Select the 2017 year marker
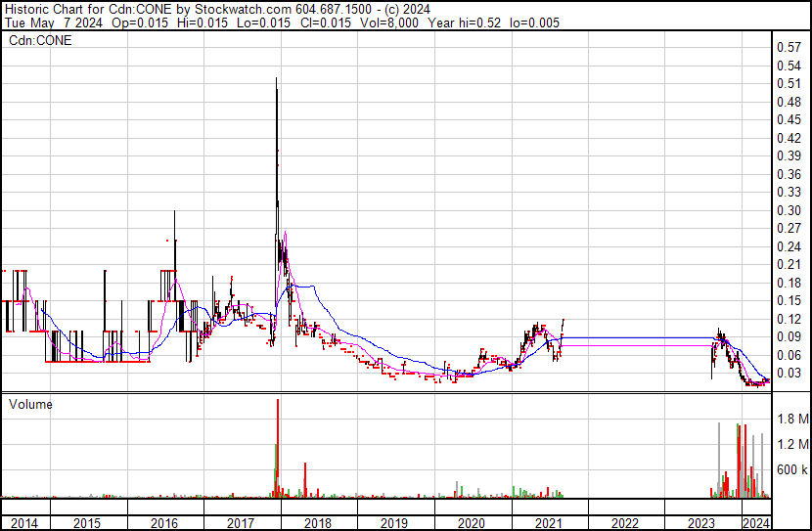The image size is (812, 531). click(241, 523)
